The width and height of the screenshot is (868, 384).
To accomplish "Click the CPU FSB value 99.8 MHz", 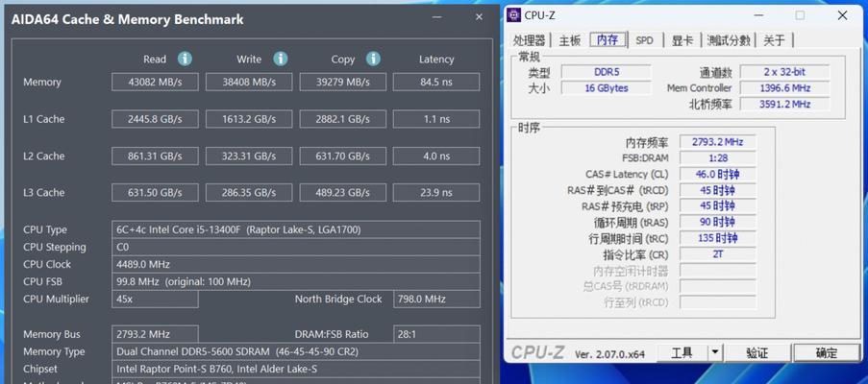I will (296, 281).
